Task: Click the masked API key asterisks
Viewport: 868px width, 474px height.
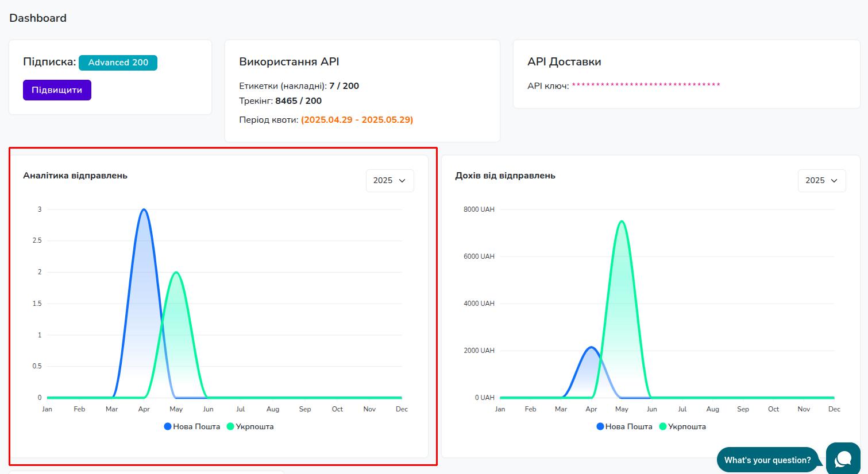Action: (646, 86)
